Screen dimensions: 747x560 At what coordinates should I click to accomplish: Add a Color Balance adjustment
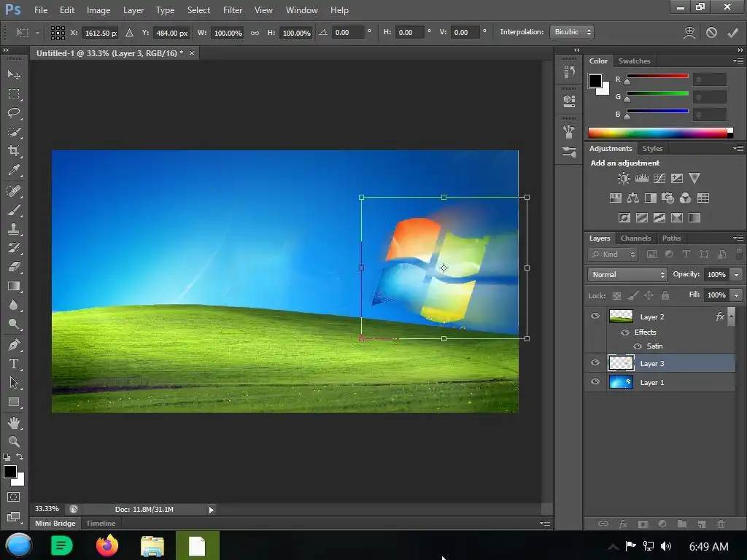(x=632, y=198)
